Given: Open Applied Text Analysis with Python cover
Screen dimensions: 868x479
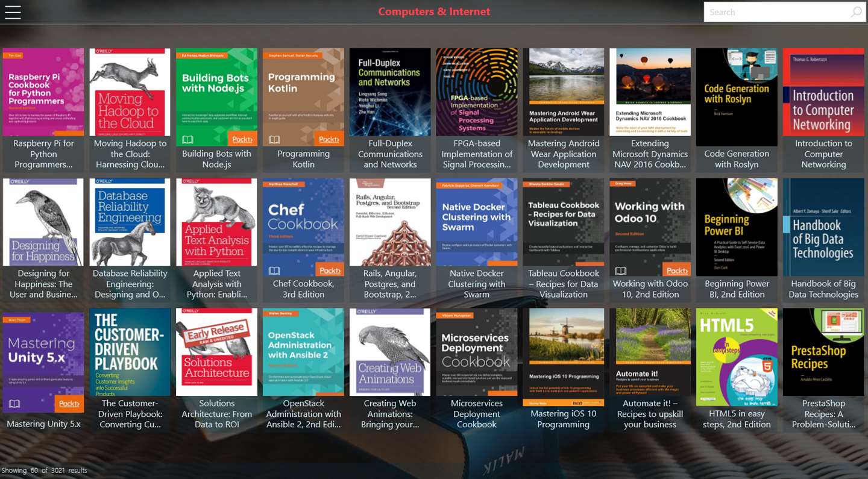Looking at the screenshot, I should click(x=217, y=222).
